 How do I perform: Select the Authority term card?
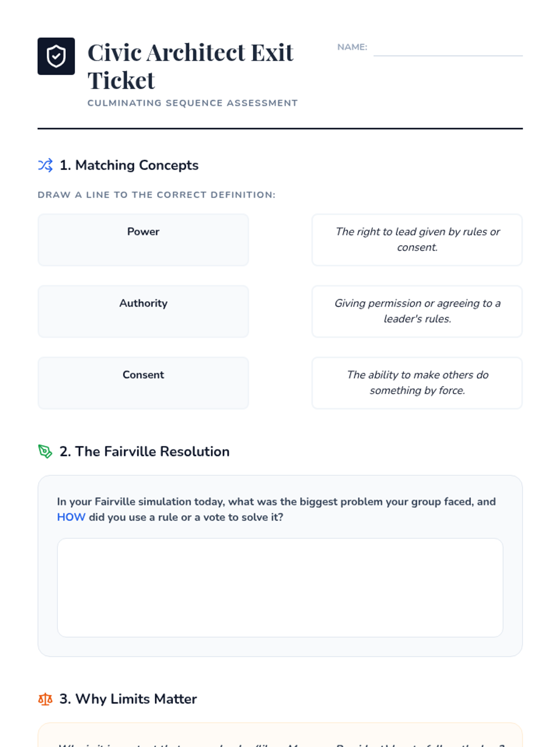pyautogui.click(x=143, y=311)
